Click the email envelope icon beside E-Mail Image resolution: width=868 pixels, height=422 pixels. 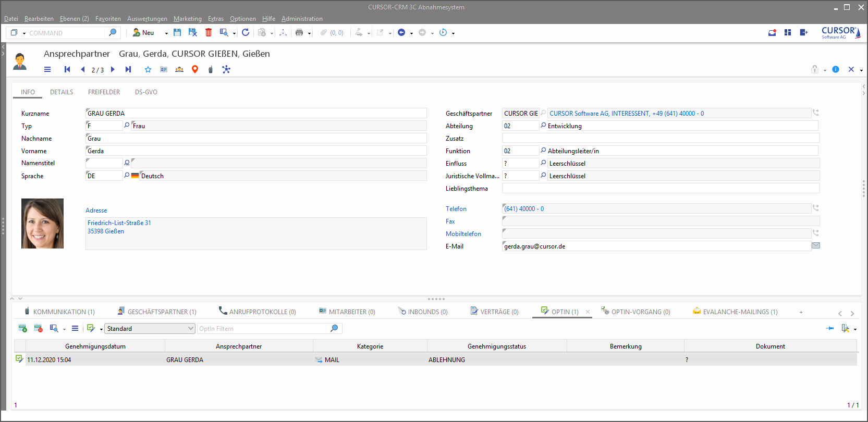click(x=816, y=246)
